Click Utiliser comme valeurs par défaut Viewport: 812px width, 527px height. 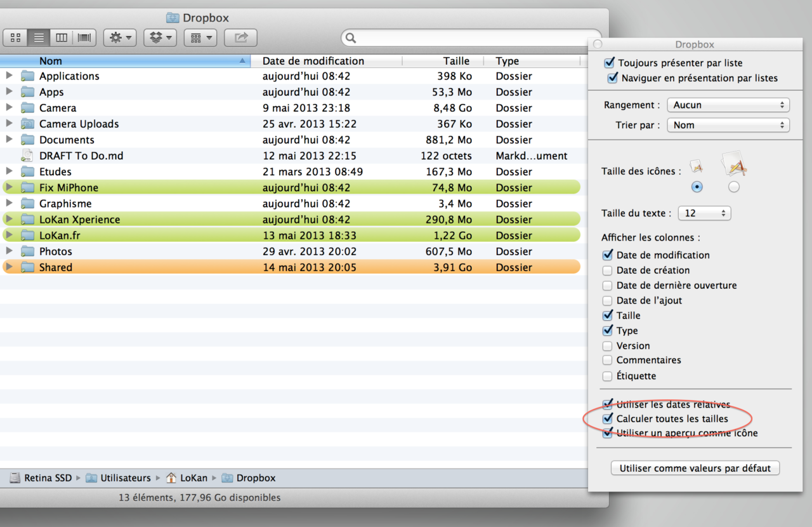click(x=695, y=468)
